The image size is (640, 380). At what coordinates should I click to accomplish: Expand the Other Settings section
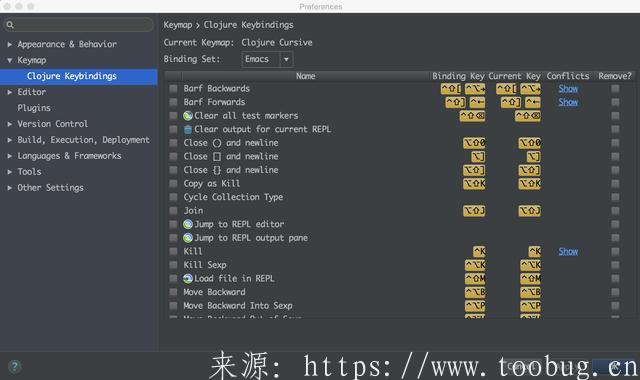pos(9,188)
